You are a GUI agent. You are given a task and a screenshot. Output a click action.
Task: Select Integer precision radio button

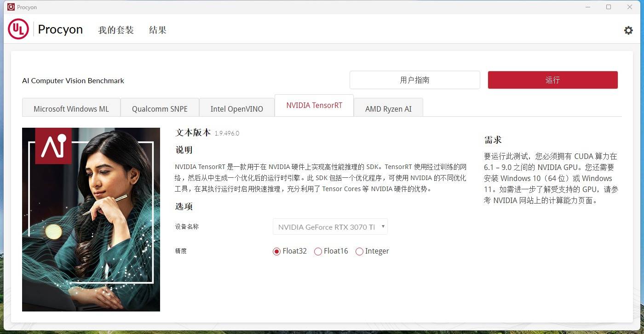(359, 251)
